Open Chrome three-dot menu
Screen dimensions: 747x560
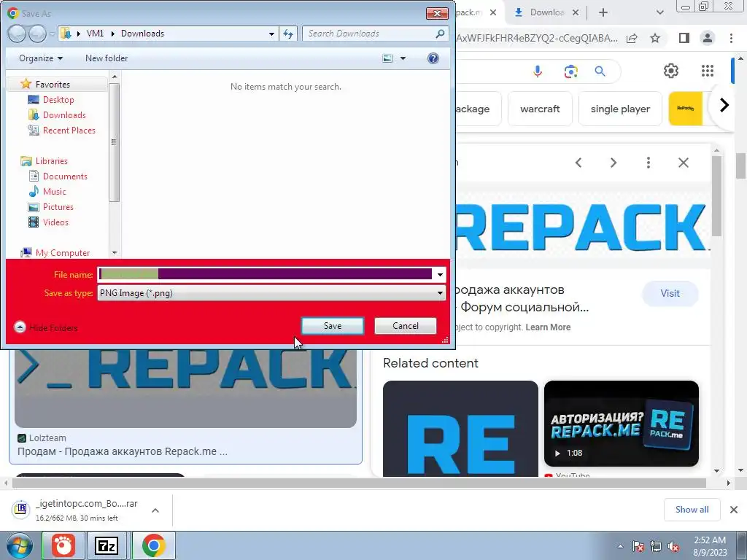(x=731, y=38)
